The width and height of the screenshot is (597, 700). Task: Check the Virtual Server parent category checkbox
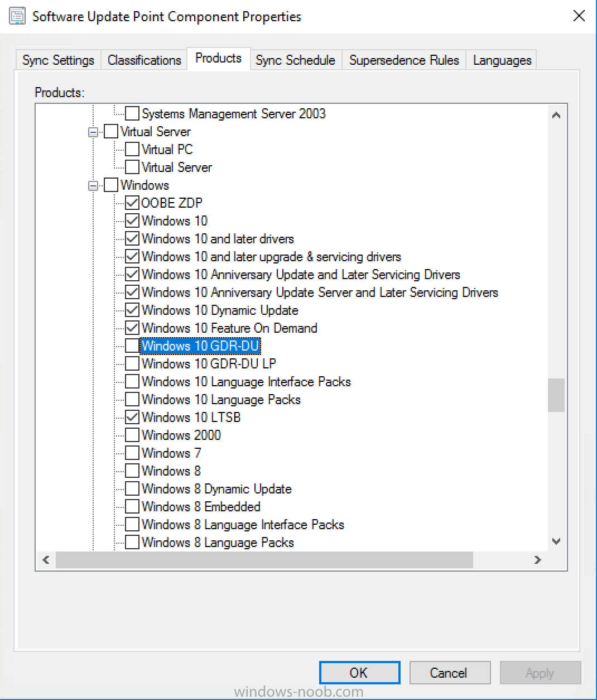coord(111,132)
